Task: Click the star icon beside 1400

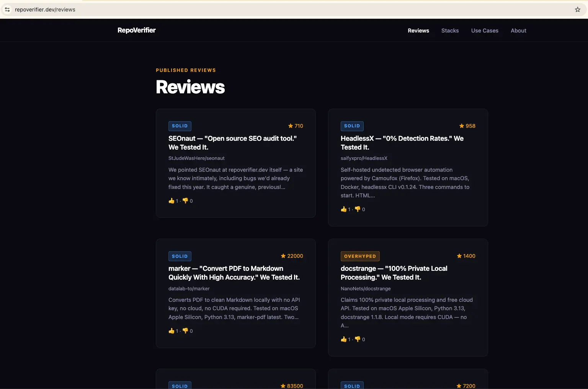Action: (x=459, y=256)
